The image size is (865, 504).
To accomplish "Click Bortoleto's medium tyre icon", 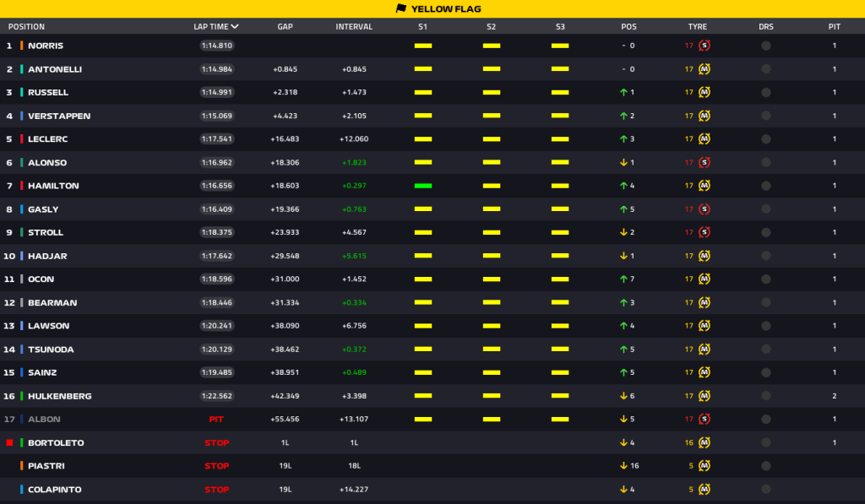I will pos(704,442).
